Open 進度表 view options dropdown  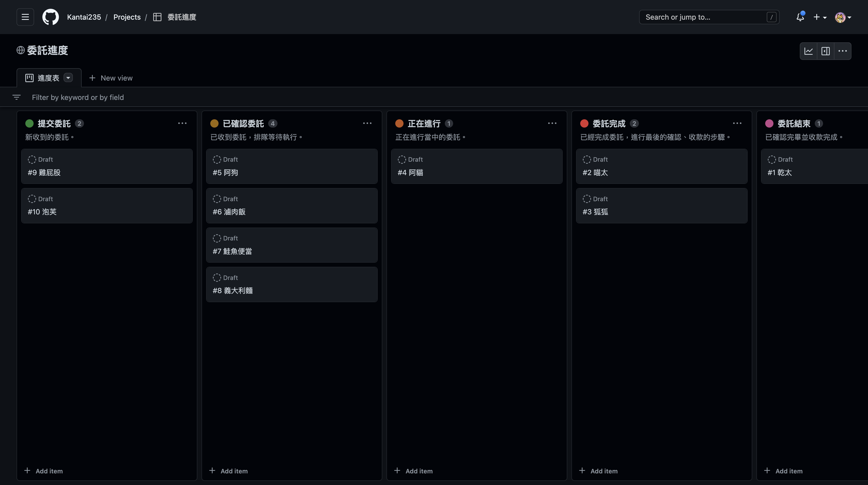click(x=68, y=78)
